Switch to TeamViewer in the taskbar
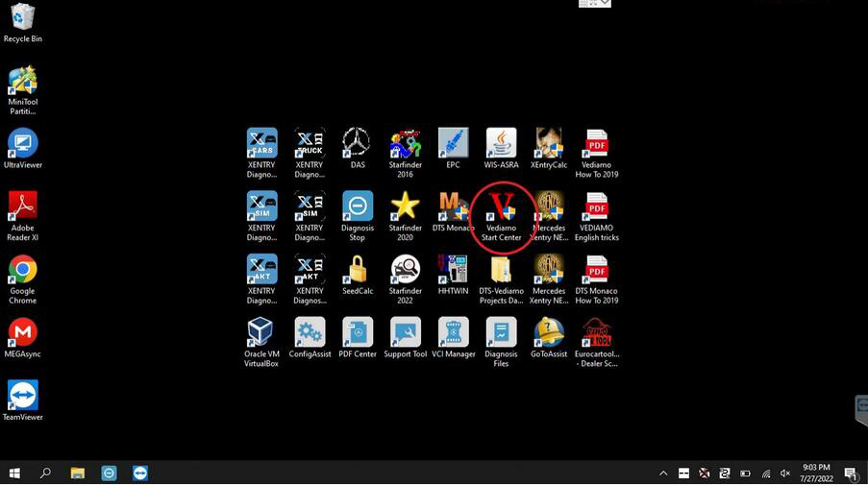 (x=140, y=473)
